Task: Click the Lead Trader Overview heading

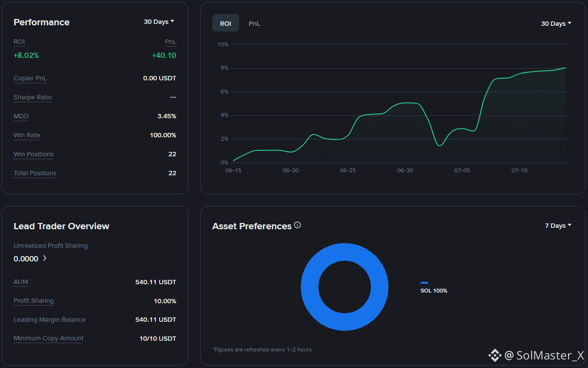Action: pyautogui.click(x=61, y=226)
